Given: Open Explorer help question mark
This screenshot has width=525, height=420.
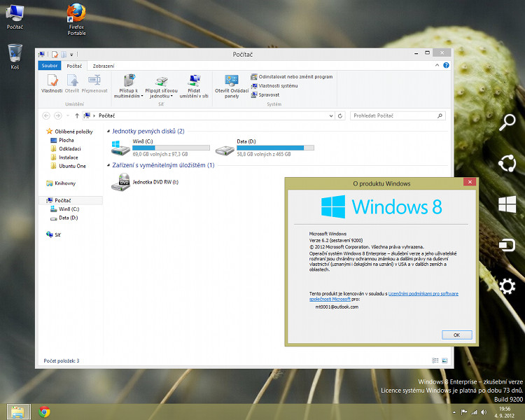Looking at the screenshot, I should pyautogui.click(x=446, y=65).
